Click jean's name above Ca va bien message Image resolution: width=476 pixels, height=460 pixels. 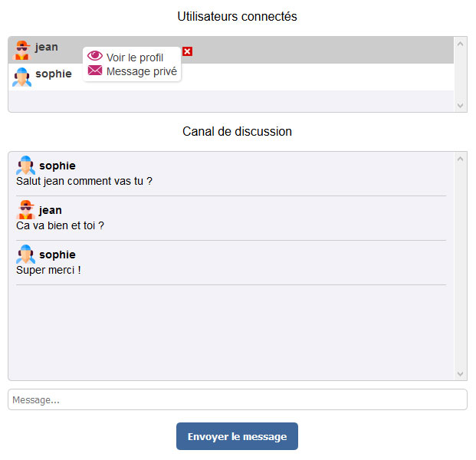coord(51,210)
